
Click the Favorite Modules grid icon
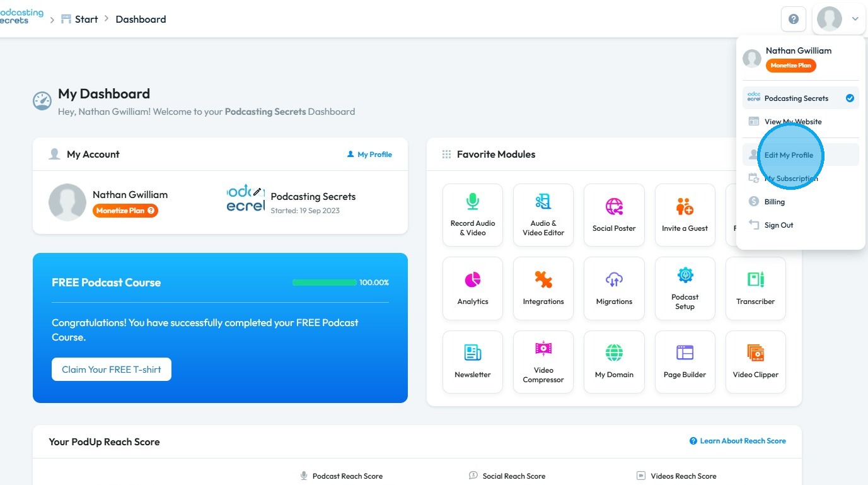[446, 155]
